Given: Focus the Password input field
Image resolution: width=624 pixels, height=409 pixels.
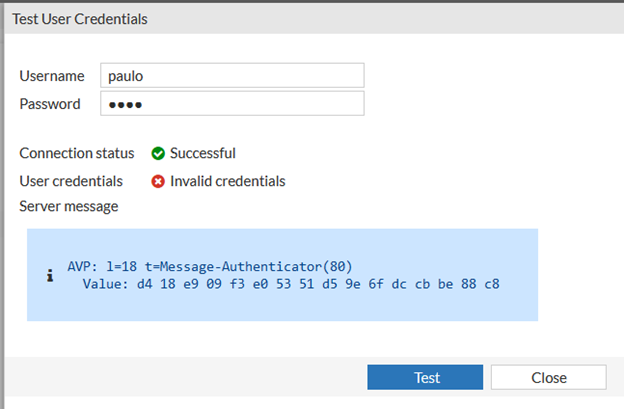Looking at the screenshot, I should coord(232,103).
